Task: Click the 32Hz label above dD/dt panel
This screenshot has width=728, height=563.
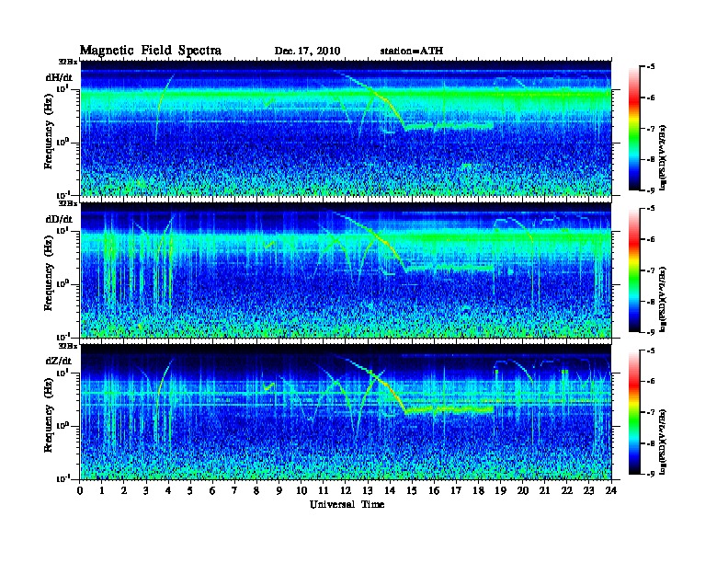Action: (x=68, y=203)
